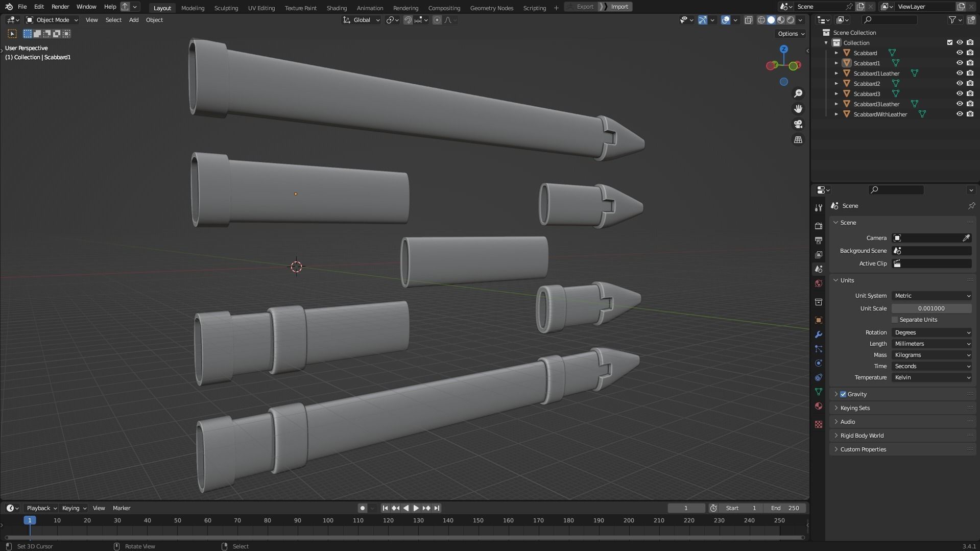Image resolution: width=980 pixels, height=551 pixels.
Task: Open the Global transform orientation dropdown
Action: (362, 20)
